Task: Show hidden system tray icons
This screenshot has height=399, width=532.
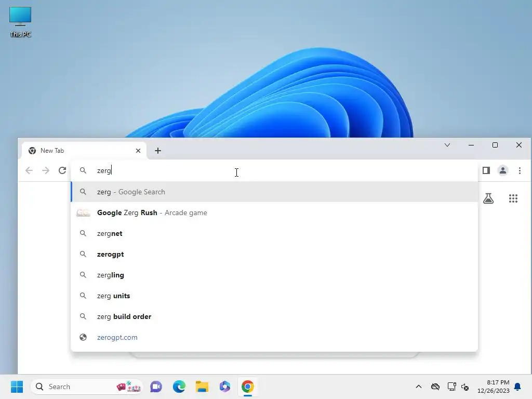Action: [x=419, y=387]
